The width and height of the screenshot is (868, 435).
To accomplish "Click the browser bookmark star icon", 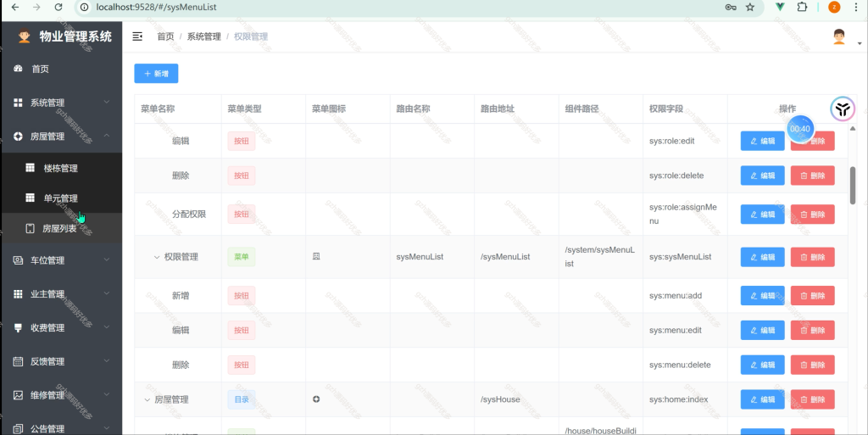I will [750, 7].
